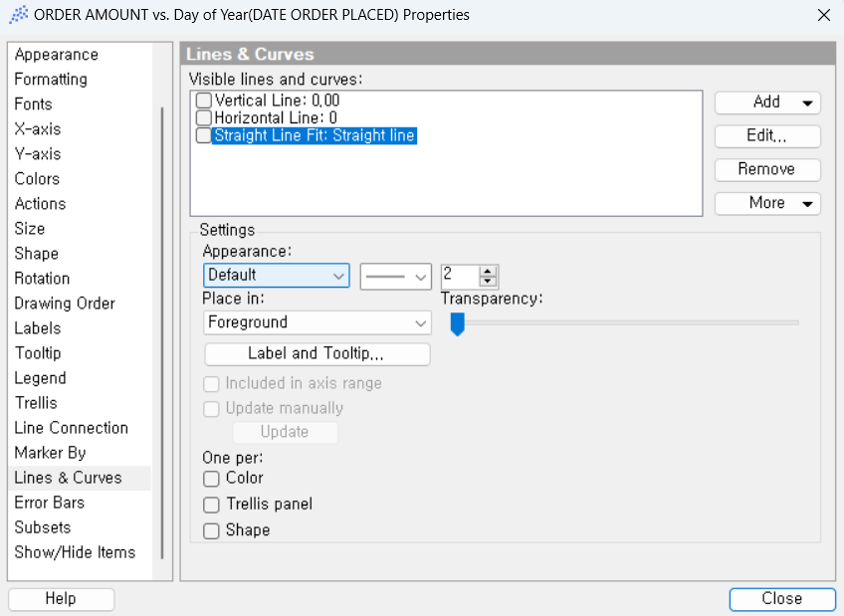Open the Add dropdown button

click(767, 103)
